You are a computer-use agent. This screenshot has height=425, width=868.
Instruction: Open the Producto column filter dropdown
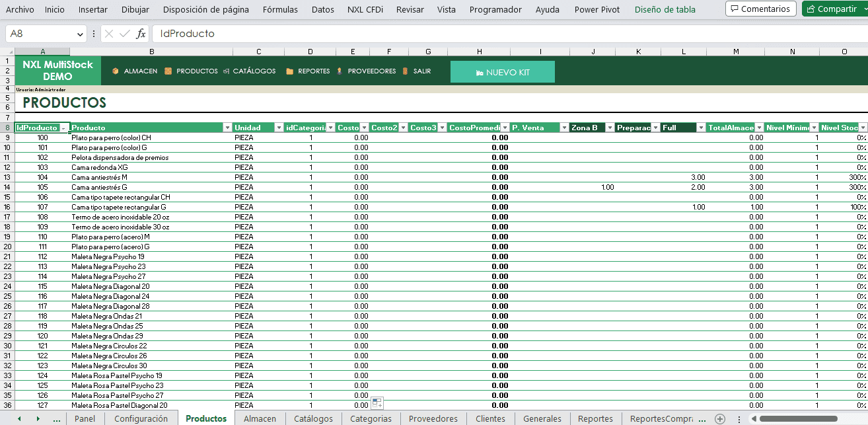click(x=227, y=128)
